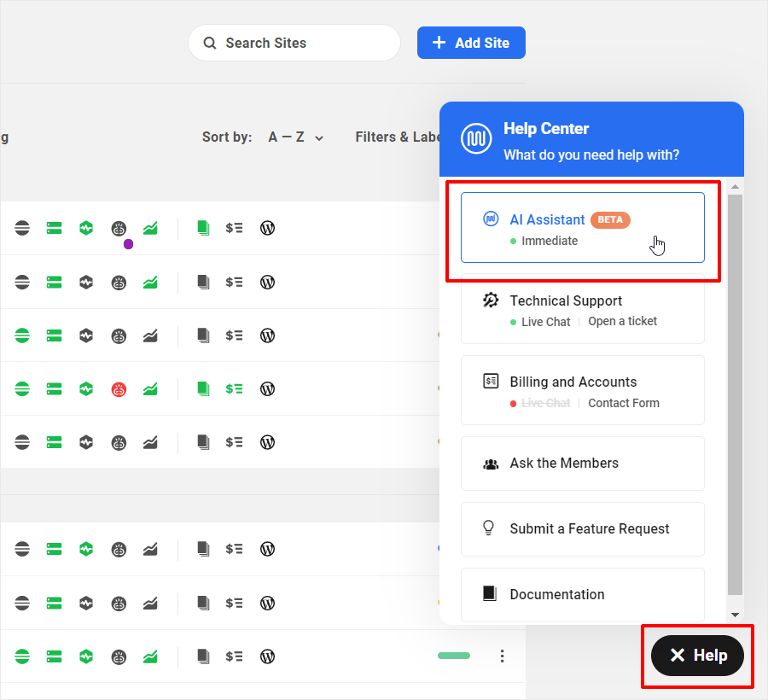Image resolution: width=768 pixels, height=700 pixels.
Task: Expand the Sort by A–Z dropdown
Action: (x=295, y=137)
